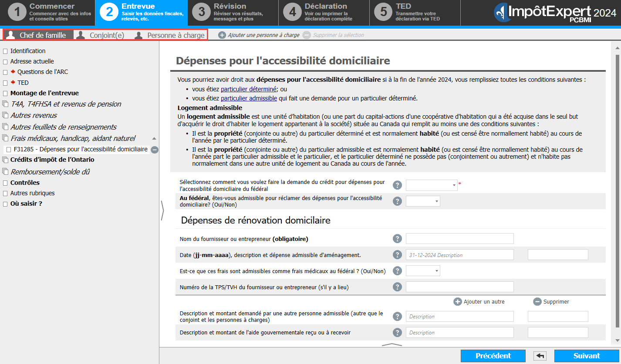621x364 pixels.
Task: Show help for supplier name field
Action: click(397, 239)
